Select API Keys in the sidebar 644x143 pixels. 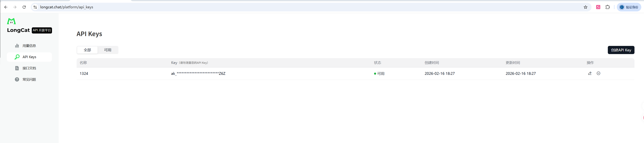click(x=29, y=57)
